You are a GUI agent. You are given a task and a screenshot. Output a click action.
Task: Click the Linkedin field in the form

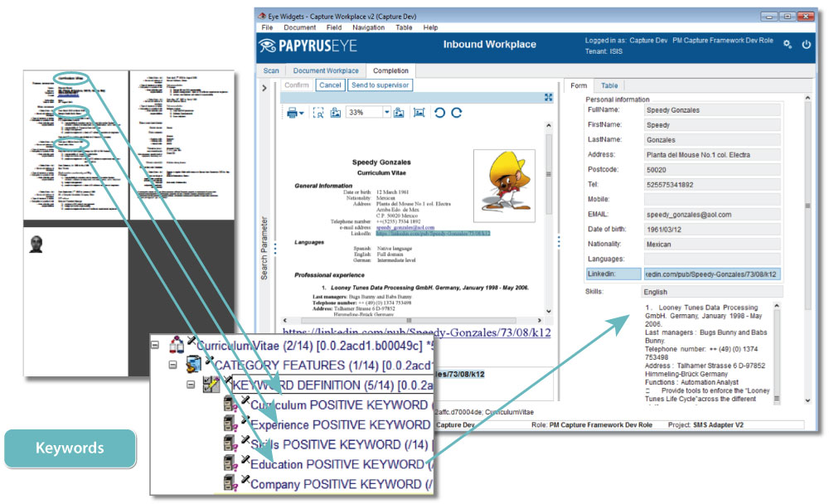(711, 274)
